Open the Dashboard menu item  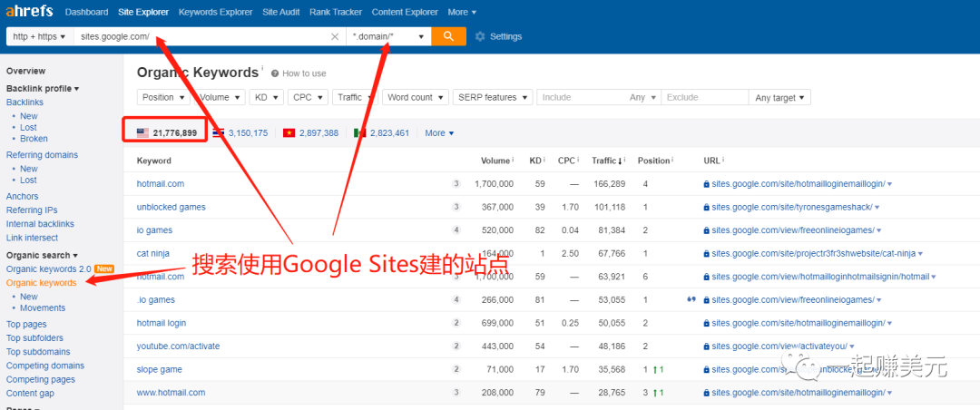tap(86, 12)
